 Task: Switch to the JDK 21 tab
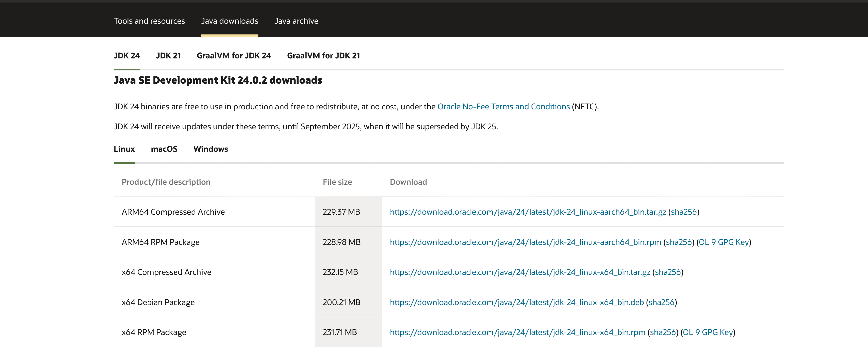tap(168, 56)
